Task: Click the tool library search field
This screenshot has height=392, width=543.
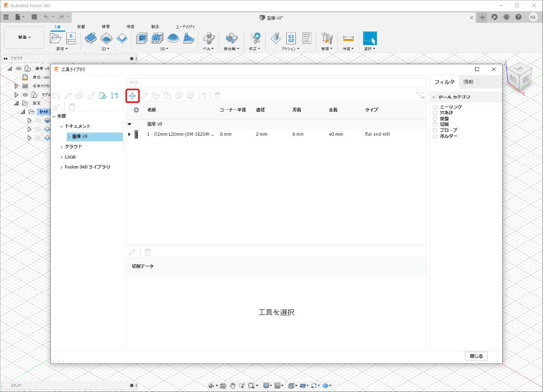Action: point(276,83)
